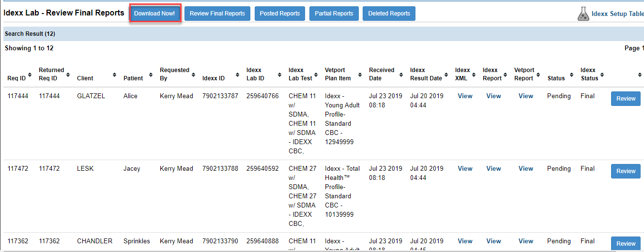The height and width of the screenshot is (252, 644).
Task: Sort by Client column arrows
Action: 115,75
